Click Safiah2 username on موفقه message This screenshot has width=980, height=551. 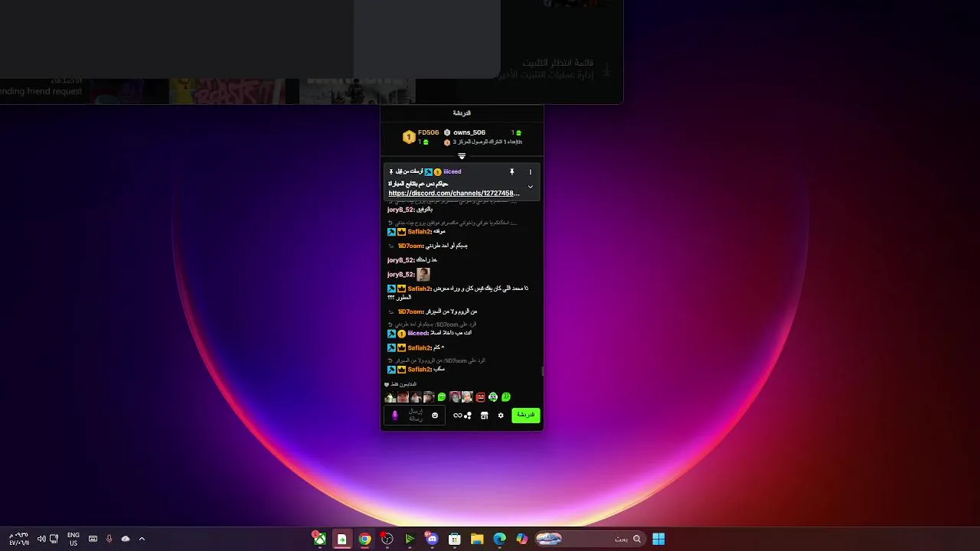pyautogui.click(x=420, y=231)
